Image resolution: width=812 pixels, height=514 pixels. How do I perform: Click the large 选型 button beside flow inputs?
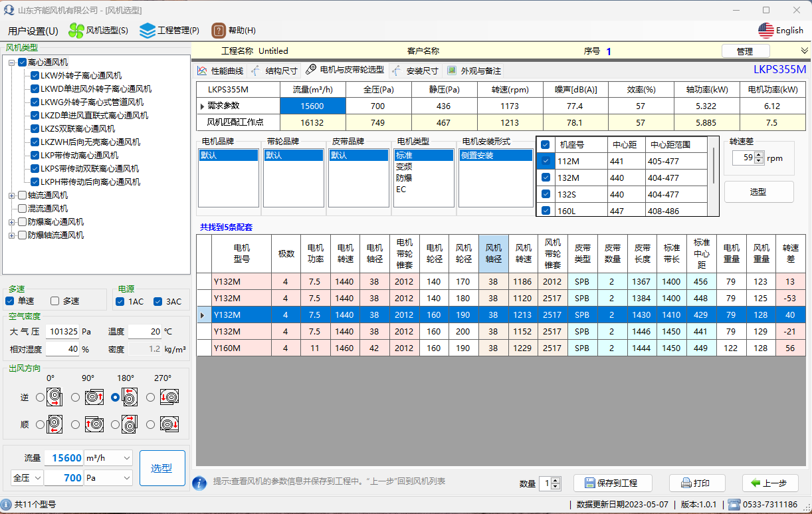(162, 468)
